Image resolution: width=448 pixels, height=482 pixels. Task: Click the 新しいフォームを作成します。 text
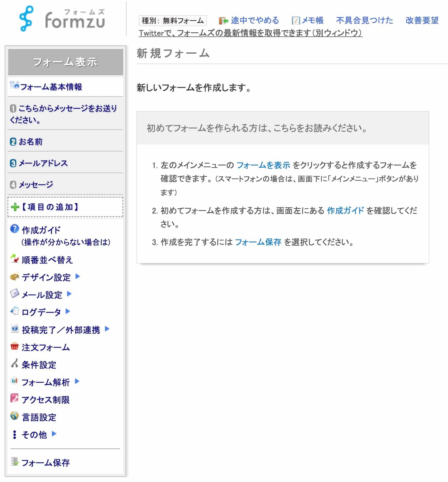tap(194, 87)
